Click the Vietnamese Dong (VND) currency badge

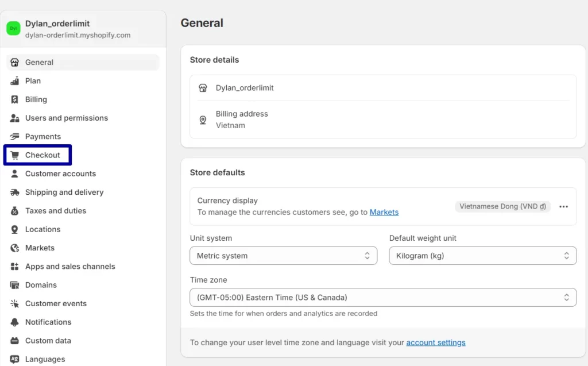(x=502, y=206)
